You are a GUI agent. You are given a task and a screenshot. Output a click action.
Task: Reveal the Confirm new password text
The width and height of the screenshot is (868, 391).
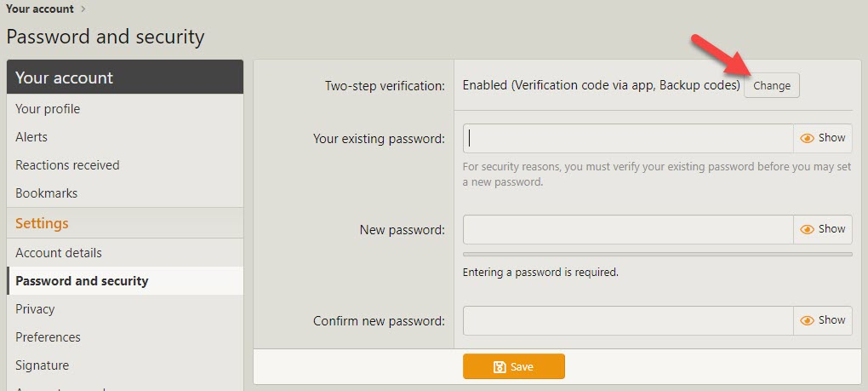tap(823, 320)
